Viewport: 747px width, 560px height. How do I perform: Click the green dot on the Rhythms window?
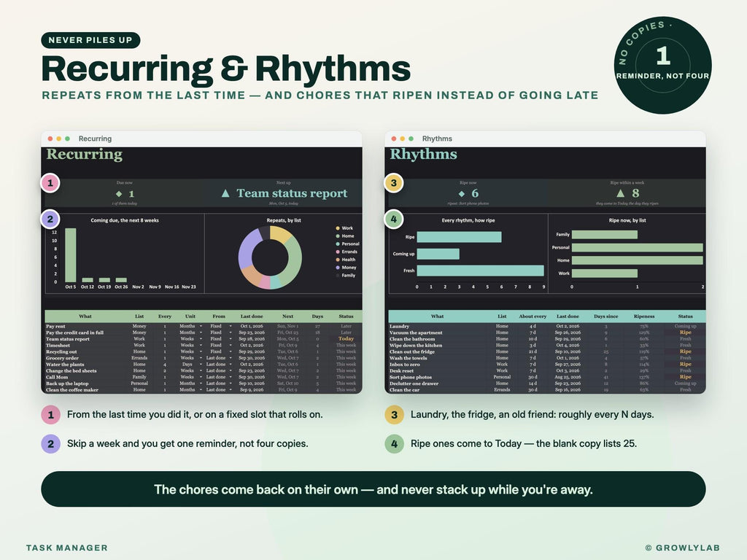pos(411,139)
